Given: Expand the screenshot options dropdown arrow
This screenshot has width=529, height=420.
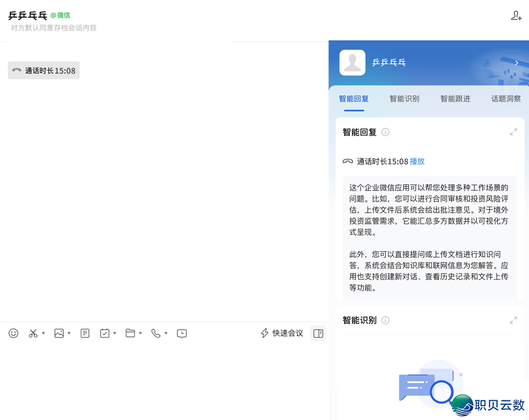Looking at the screenshot, I should (43, 333).
